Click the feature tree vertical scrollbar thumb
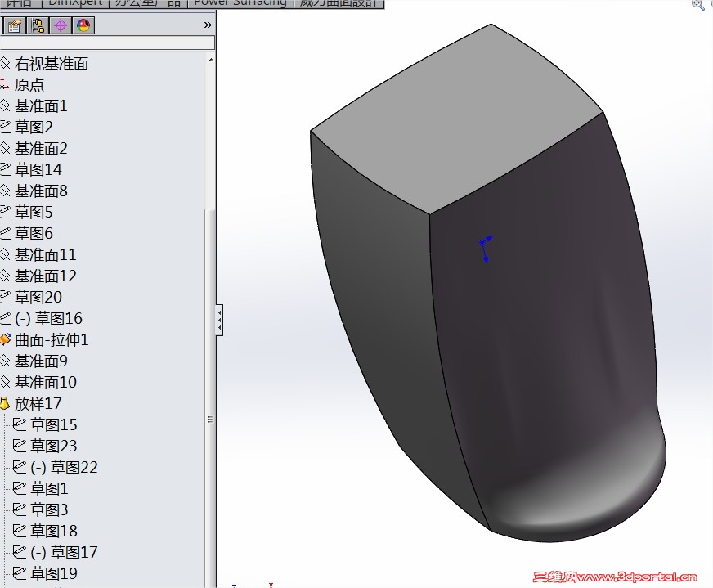 [210, 398]
